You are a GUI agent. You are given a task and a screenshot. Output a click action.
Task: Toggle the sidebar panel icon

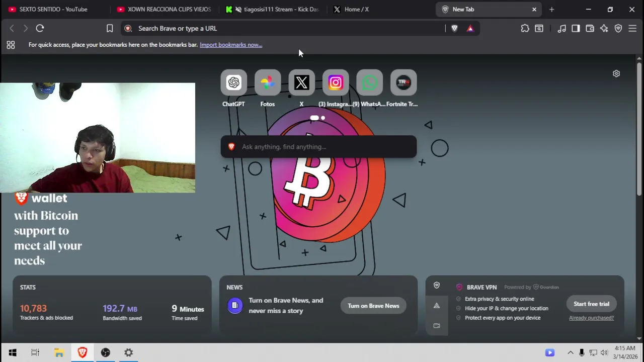click(x=576, y=28)
